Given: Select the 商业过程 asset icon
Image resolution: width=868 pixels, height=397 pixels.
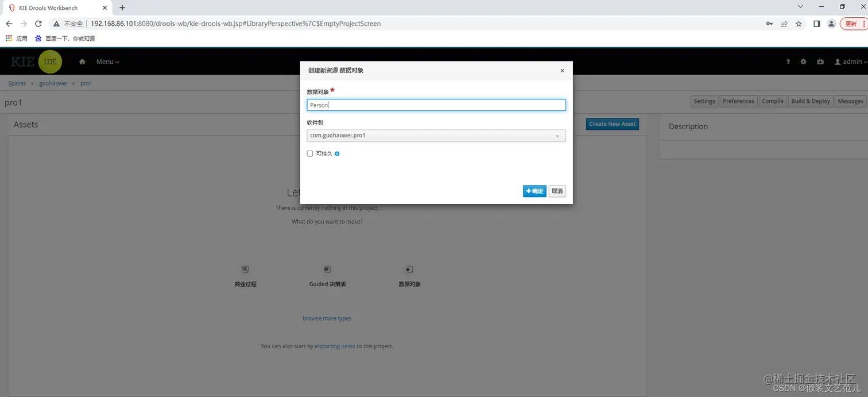Looking at the screenshot, I should click(x=245, y=269).
